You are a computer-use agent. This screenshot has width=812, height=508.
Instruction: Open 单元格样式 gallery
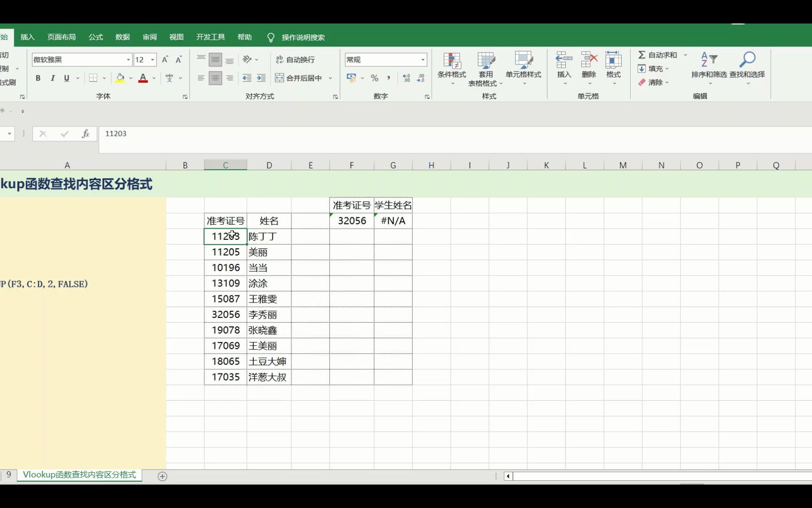(x=523, y=66)
